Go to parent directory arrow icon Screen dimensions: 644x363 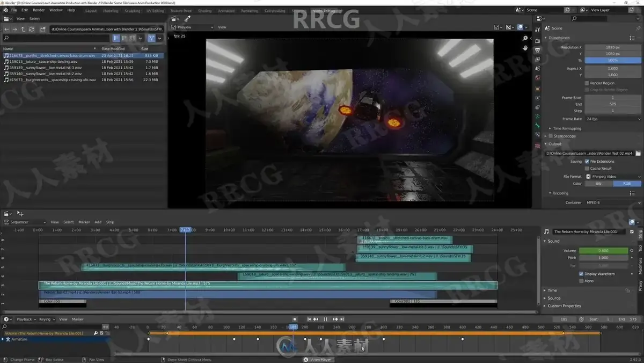[23, 30]
